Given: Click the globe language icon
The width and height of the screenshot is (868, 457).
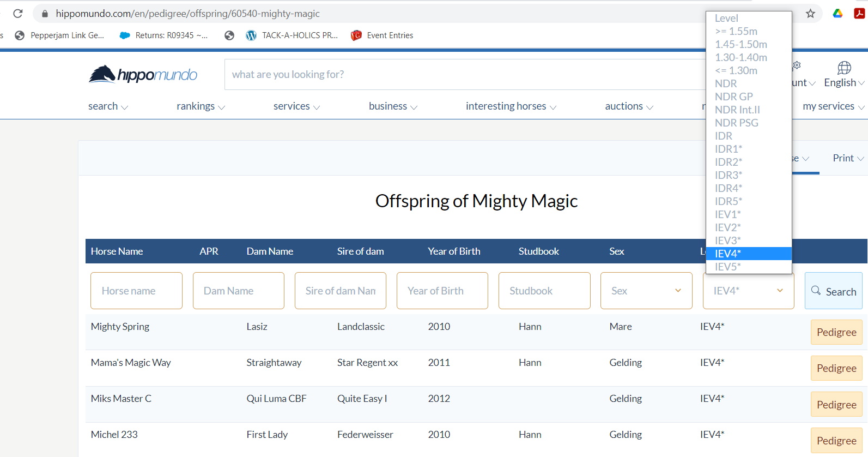Looking at the screenshot, I should click(844, 68).
